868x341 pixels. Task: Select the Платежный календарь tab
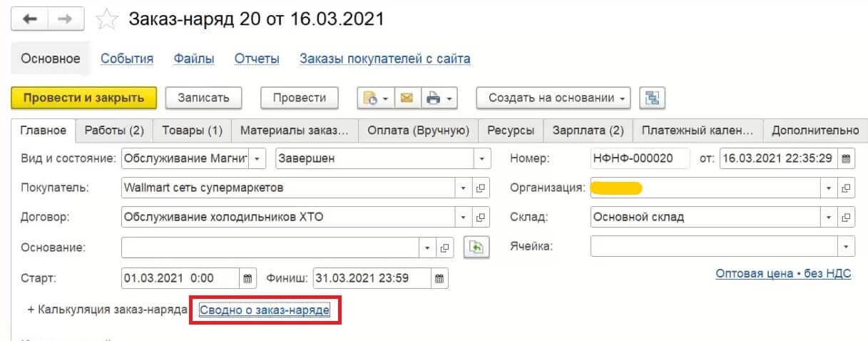coord(698,131)
